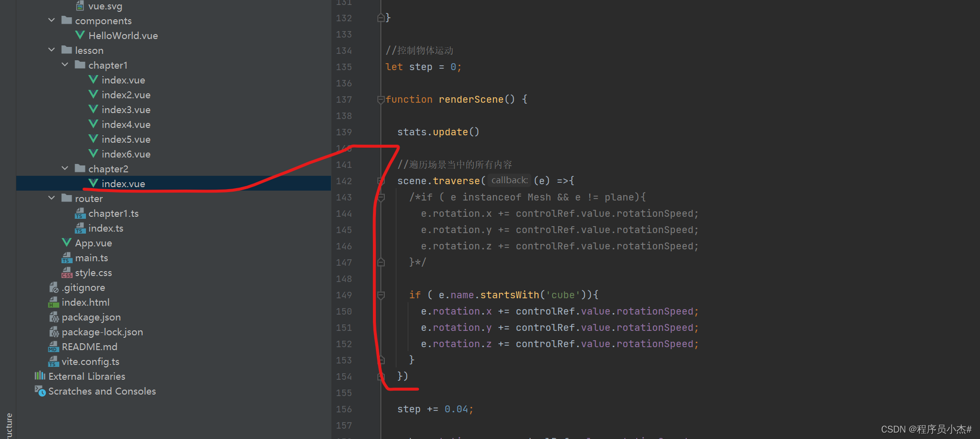Screen dimensions: 980x439
Task: Open main.ts file
Action: click(91, 258)
